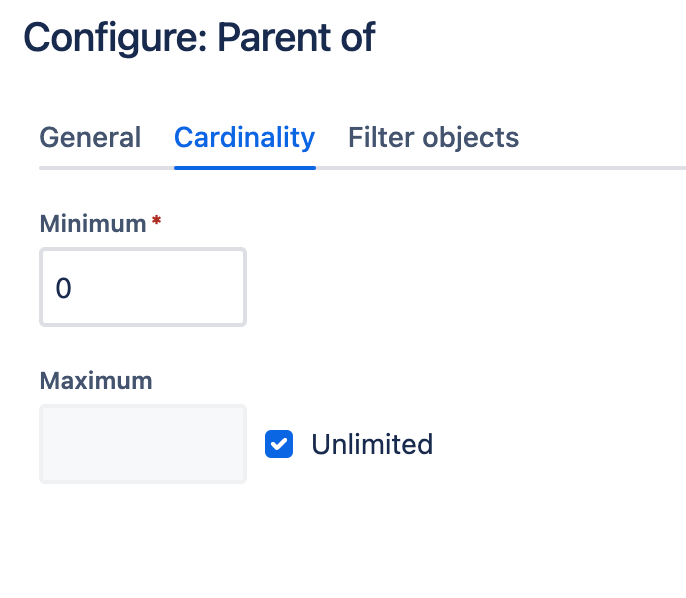Click the word "Configure" in the title
686x598 pixels.
(x=113, y=38)
